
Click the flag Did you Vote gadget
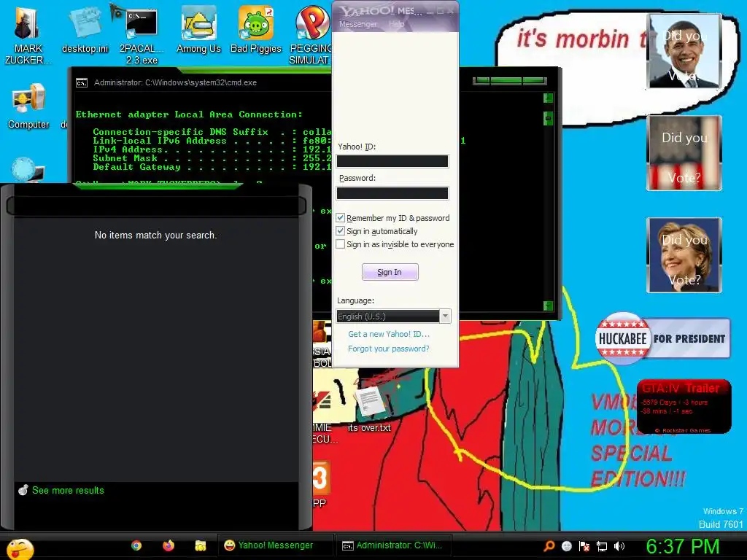(x=684, y=153)
